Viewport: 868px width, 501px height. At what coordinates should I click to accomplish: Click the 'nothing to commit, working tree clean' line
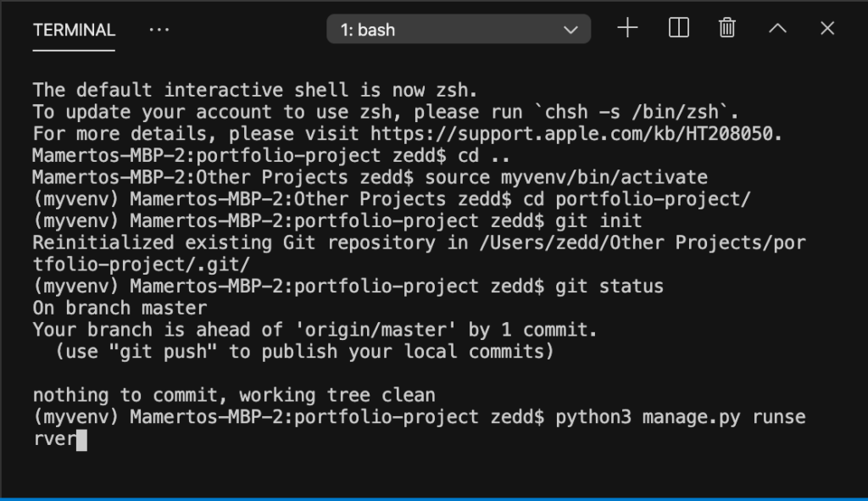(234, 395)
